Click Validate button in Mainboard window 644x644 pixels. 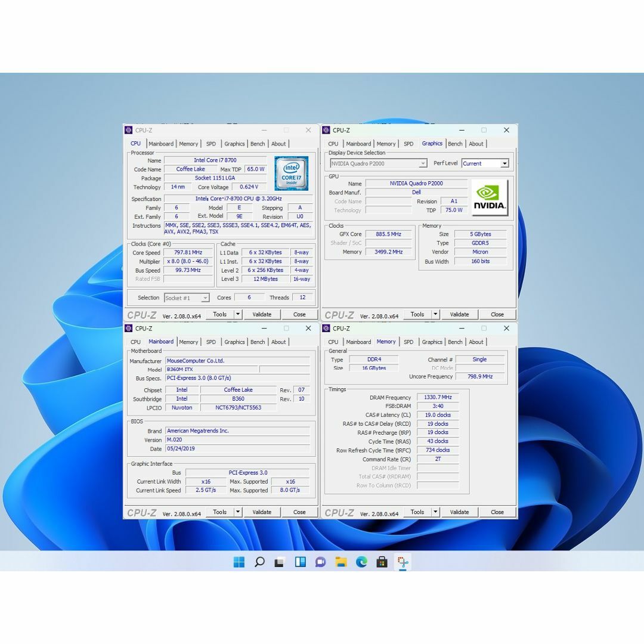[x=262, y=512]
